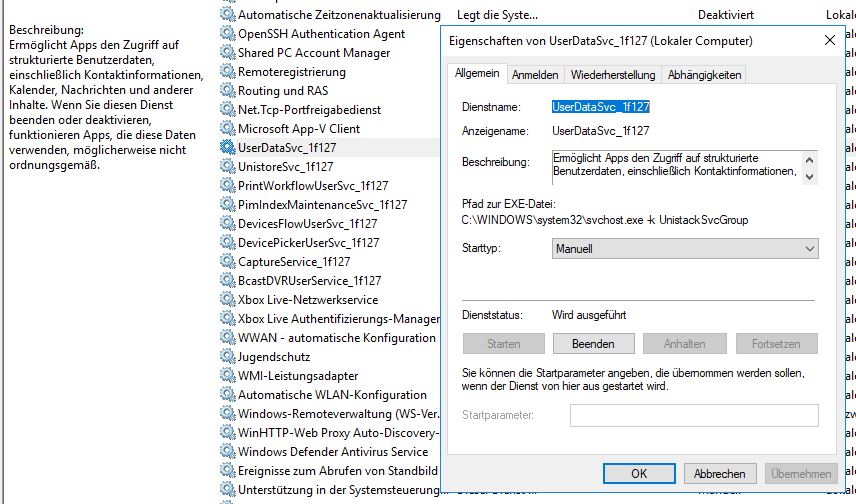The width and height of the screenshot is (856, 504).
Task: Click gear icon for Routing und RAS
Action: click(x=227, y=91)
